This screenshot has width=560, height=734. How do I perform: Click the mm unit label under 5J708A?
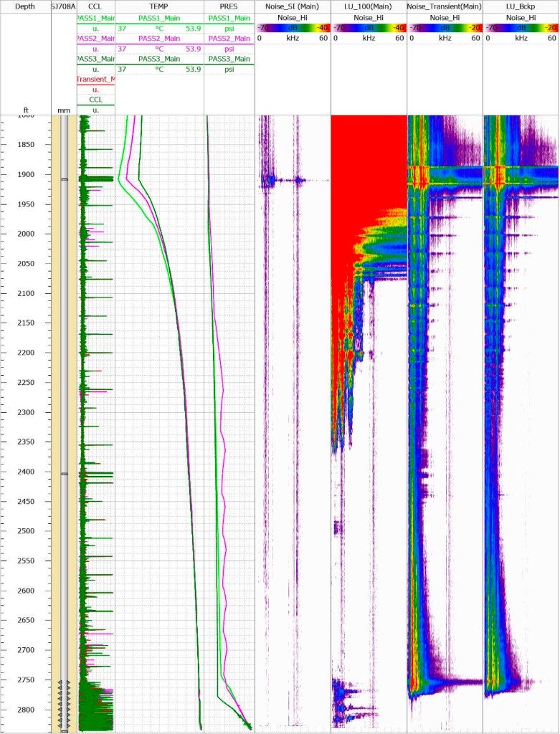pyautogui.click(x=64, y=110)
